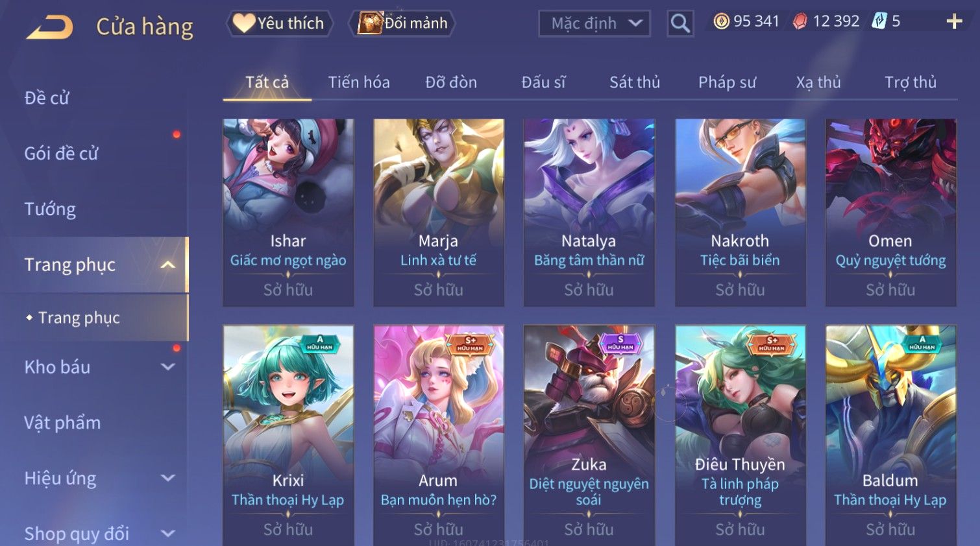
Task: Expand the Hiệu ứng section
Action: (x=168, y=478)
